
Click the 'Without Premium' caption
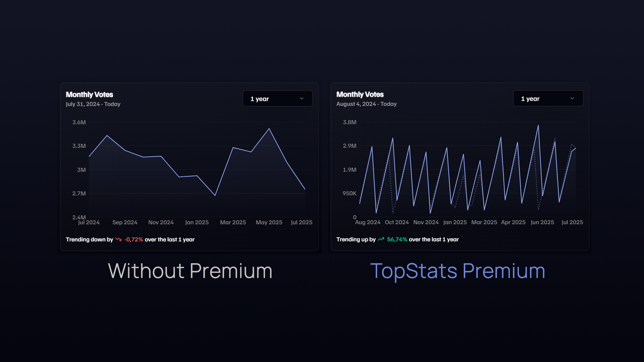[190, 271]
